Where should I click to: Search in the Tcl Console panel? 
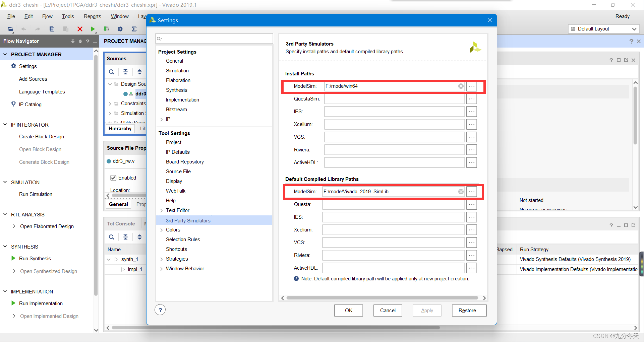pos(111,237)
